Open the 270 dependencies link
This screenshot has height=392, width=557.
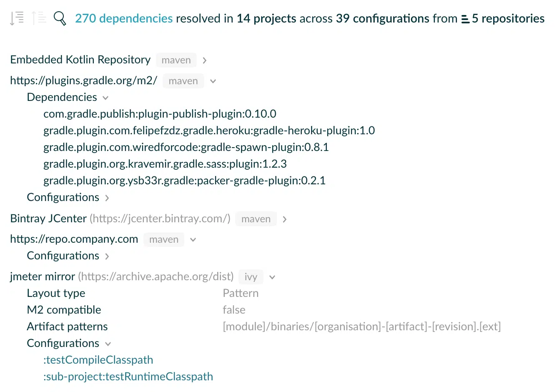point(124,18)
